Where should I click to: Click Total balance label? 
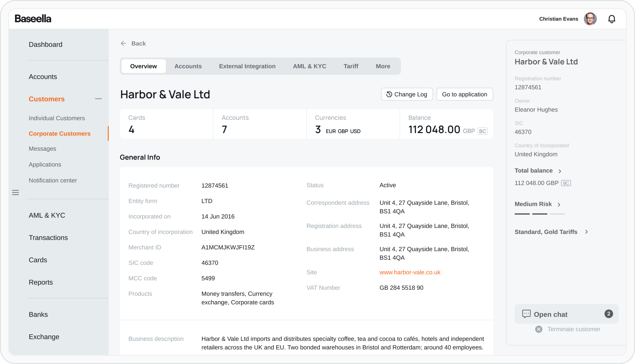(x=533, y=171)
